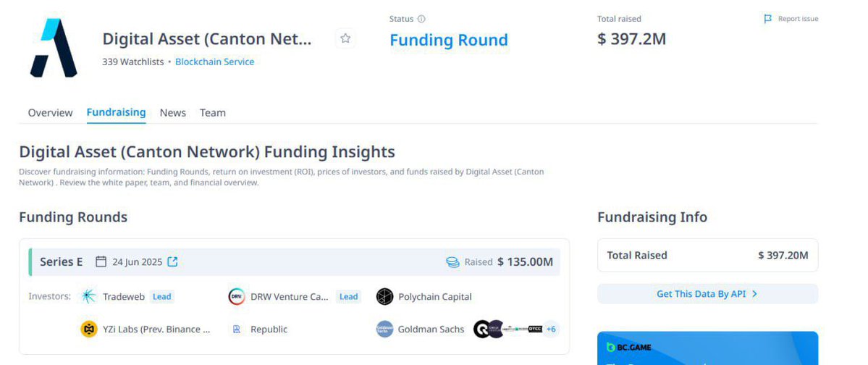Click the Digital Asset logo image
The image size is (868, 365).
54,48
